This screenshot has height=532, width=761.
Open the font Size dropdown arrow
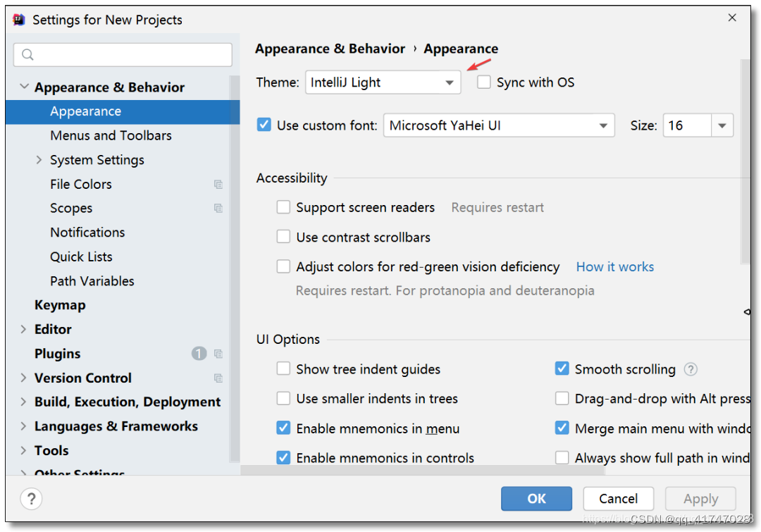pyautogui.click(x=722, y=125)
